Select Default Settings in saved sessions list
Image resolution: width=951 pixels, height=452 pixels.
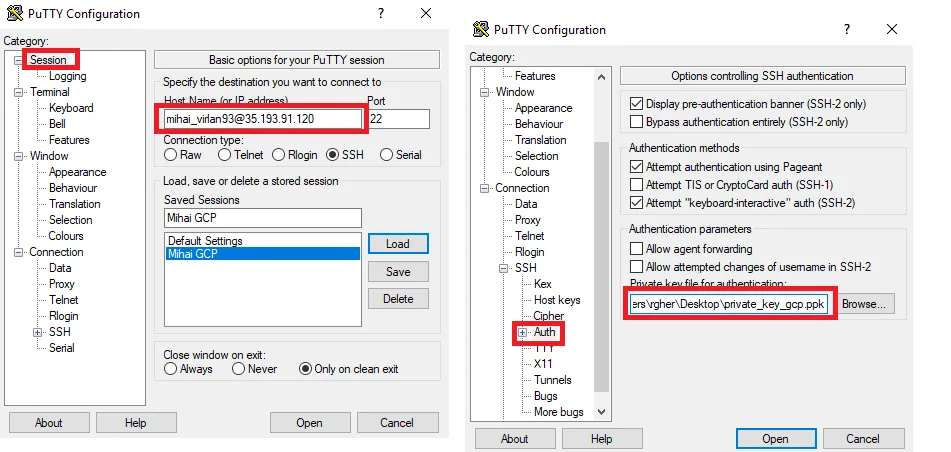(262, 241)
